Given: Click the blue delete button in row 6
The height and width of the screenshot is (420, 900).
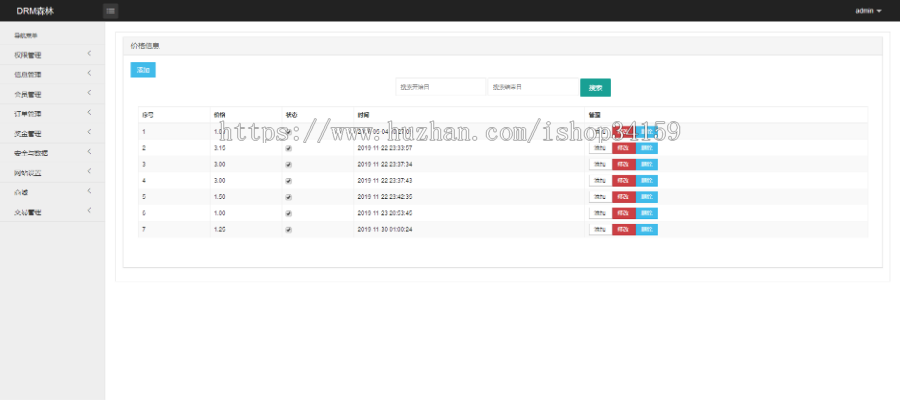Looking at the screenshot, I should tap(647, 213).
